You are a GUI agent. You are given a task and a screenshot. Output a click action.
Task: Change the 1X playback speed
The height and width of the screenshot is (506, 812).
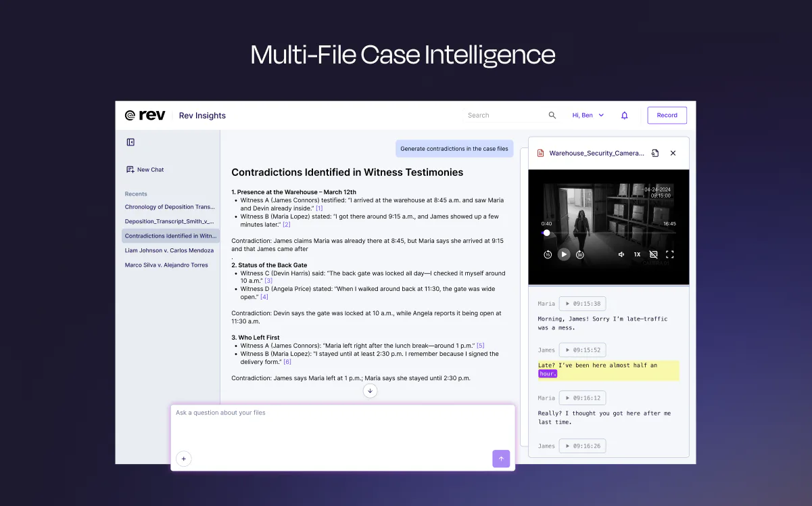(x=637, y=254)
